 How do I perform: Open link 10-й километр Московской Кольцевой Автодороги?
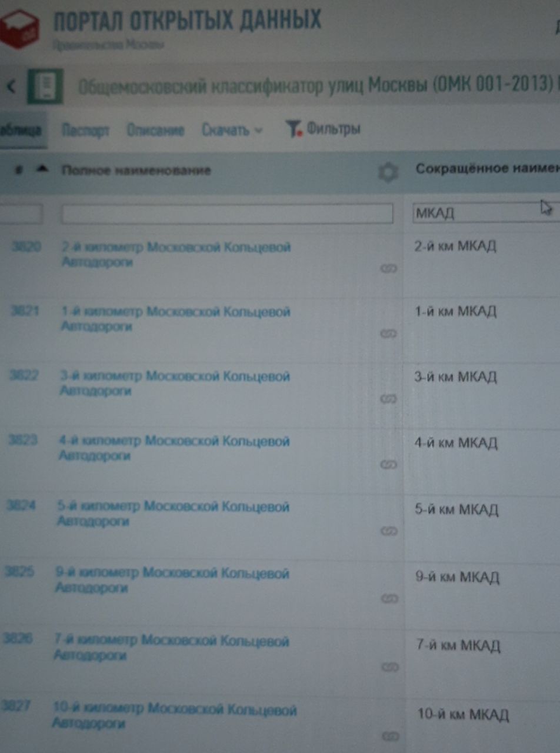click(x=174, y=717)
